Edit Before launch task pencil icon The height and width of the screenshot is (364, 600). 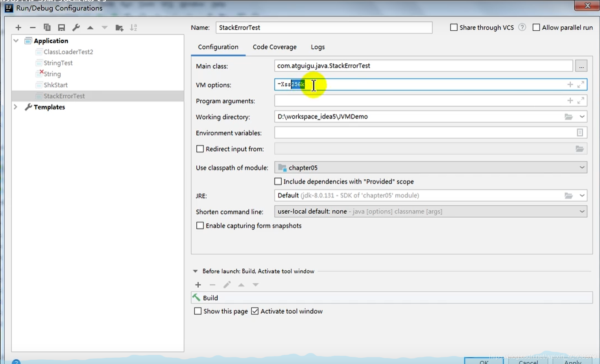[227, 285]
